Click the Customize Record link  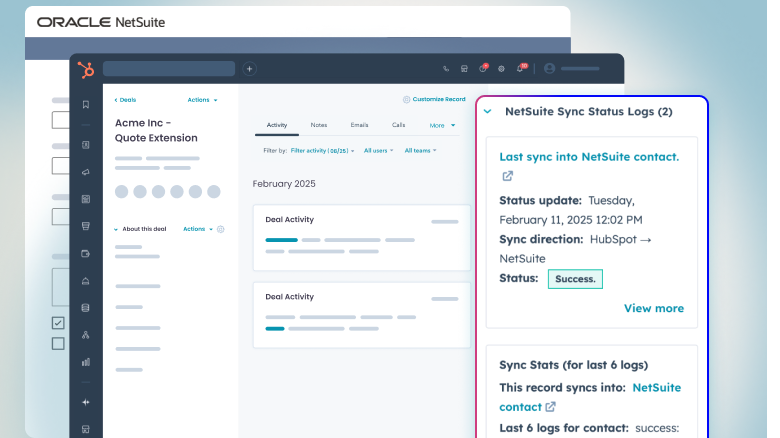click(x=434, y=100)
